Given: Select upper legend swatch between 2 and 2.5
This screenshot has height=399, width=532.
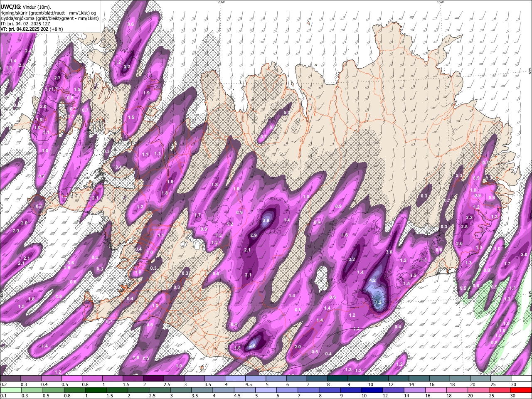Looking at the screenshot, I should (x=153, y=379).
